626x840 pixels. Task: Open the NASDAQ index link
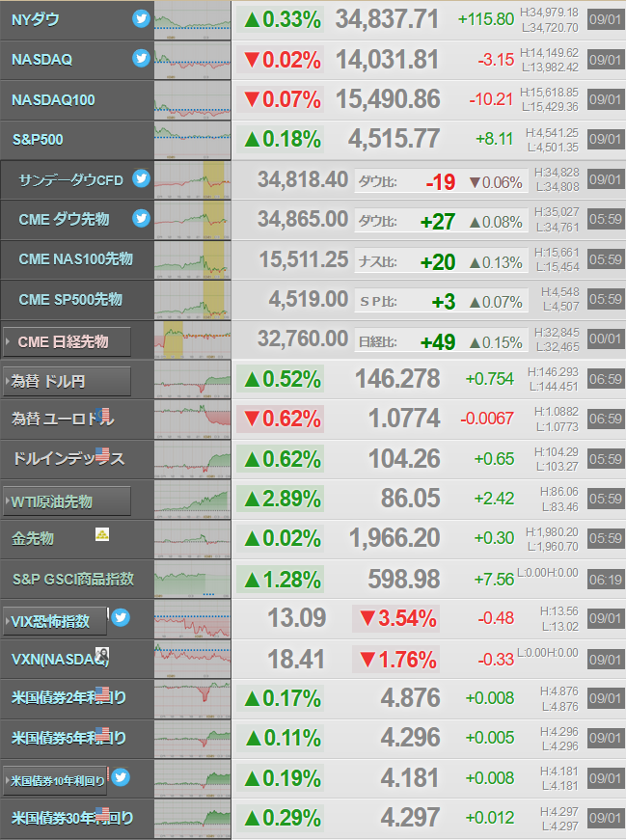[x=41, y=60]
